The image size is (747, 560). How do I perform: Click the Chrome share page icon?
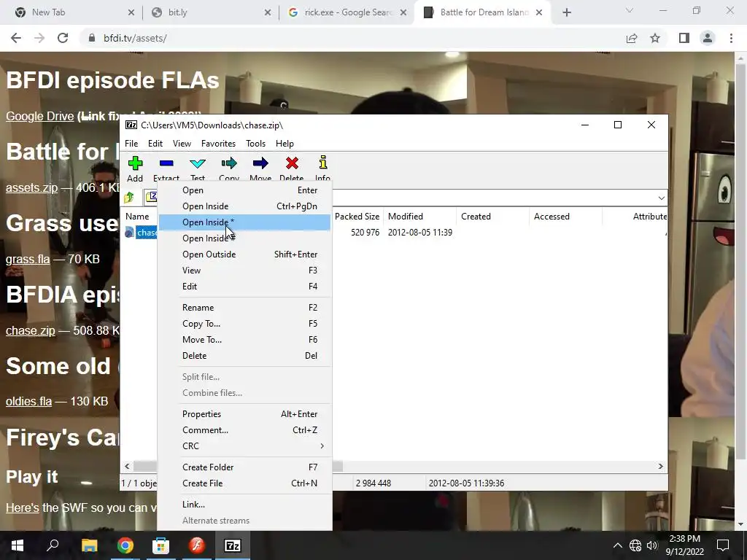pos(632,38)
